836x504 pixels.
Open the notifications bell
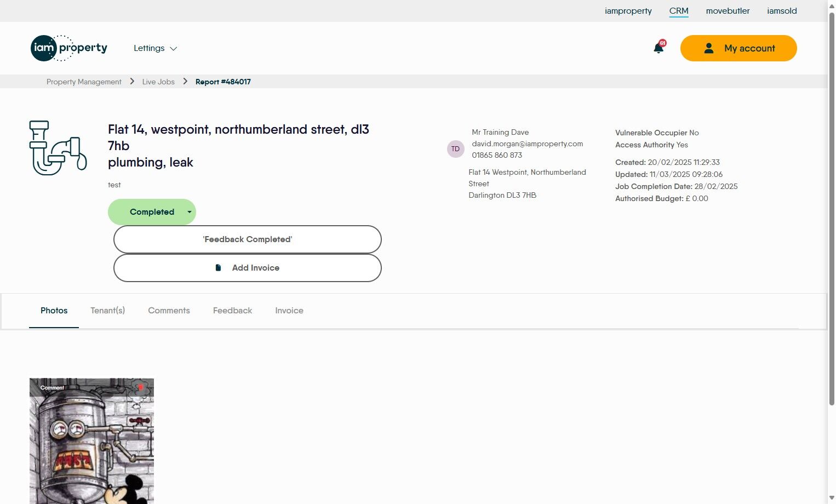659,48
